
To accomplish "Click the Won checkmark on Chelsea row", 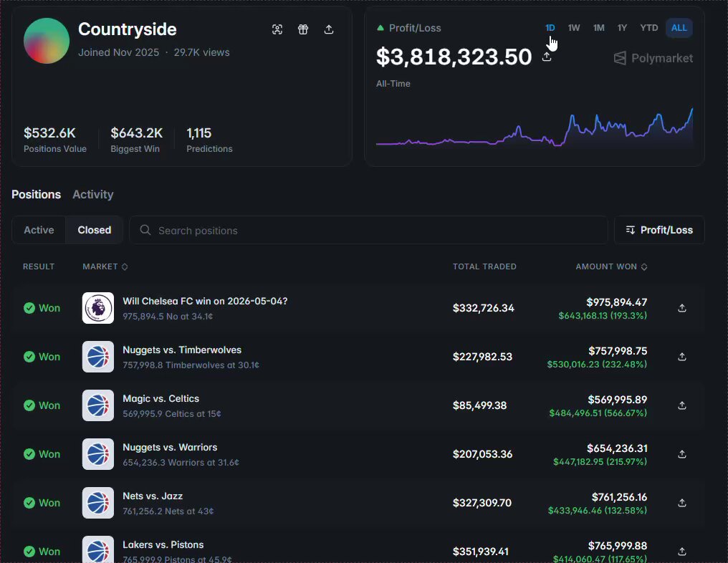I will (29, 308).
